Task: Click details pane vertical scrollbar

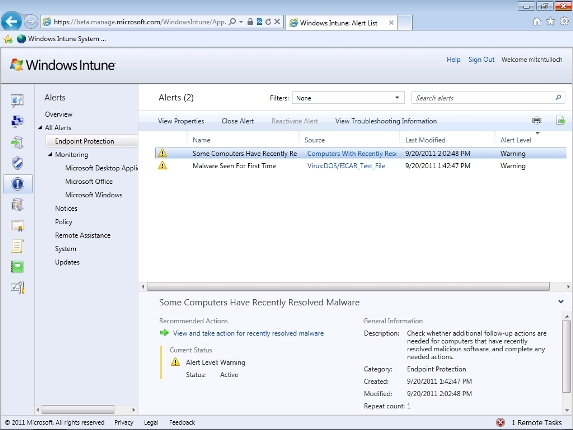Action: [566, 356]
